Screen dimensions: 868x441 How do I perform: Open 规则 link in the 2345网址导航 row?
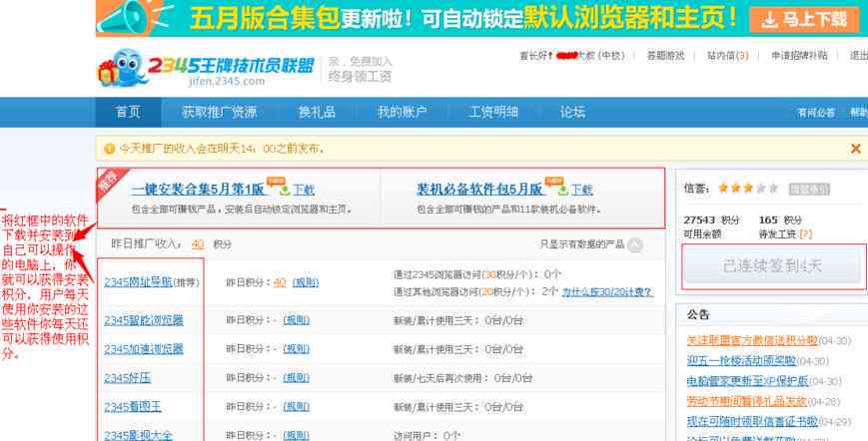(306, 282)
